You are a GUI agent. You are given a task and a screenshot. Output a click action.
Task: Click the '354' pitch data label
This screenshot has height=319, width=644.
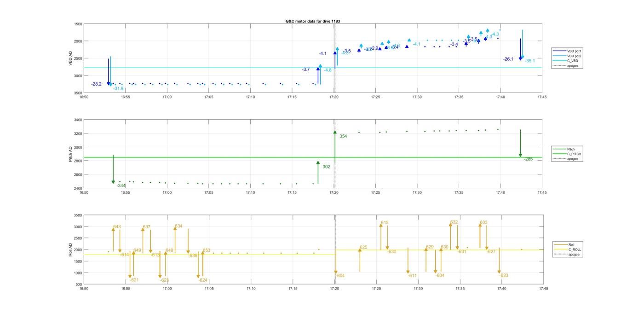coord(343,136)
